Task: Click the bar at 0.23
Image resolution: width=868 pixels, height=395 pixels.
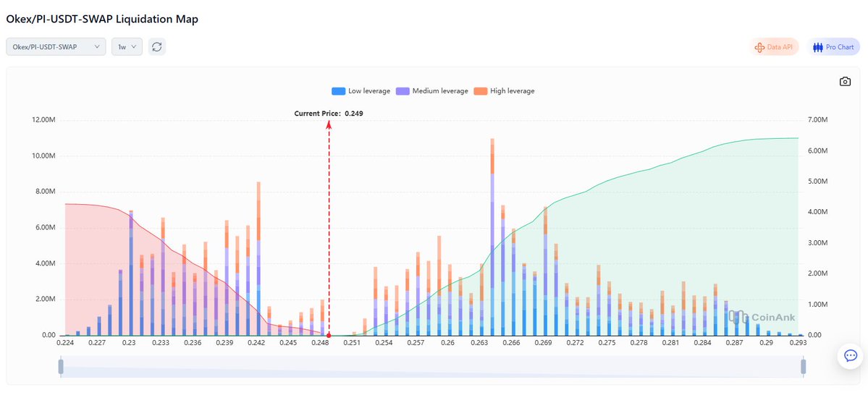Action: 130,273
